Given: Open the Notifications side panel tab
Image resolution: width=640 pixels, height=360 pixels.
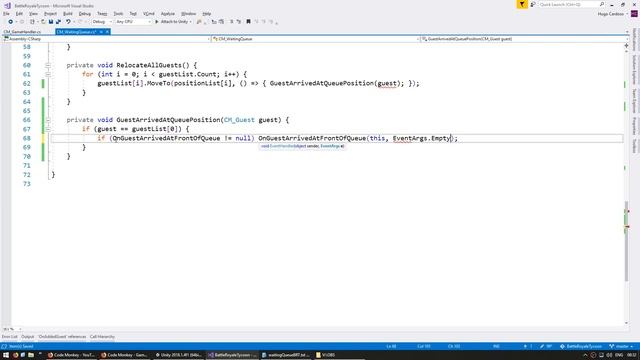Looking at the screenshot, I should 635,40.
